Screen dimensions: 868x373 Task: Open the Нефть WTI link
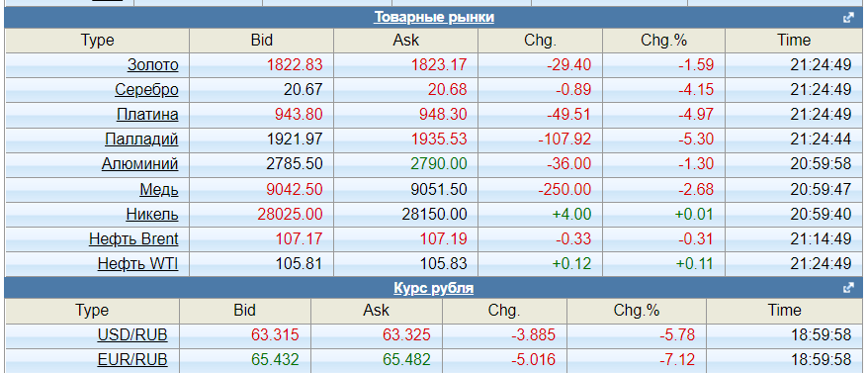tap(137, 264)
